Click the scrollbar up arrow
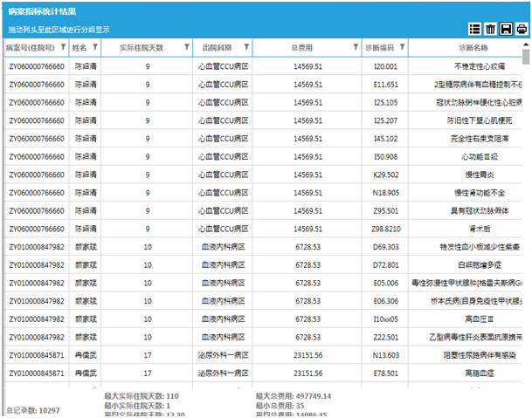 pyautogui.click(x=526, y=45)
